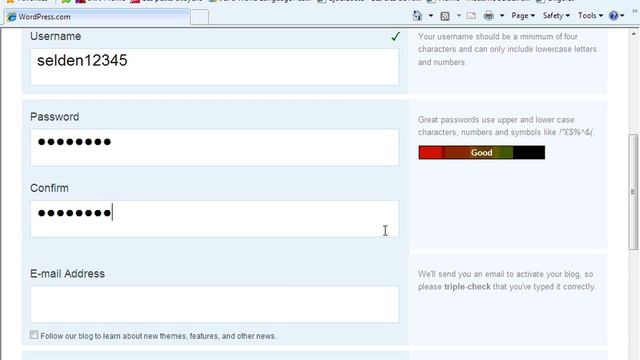Click the green username valid checkmark
The height and width of the screenshot is (360, 640).
(395, 36)
